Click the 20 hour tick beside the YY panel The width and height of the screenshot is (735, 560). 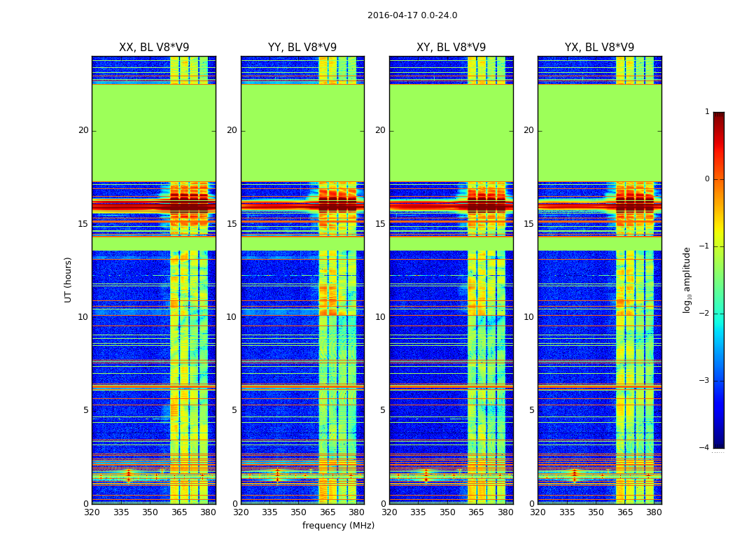click(232, 130)
